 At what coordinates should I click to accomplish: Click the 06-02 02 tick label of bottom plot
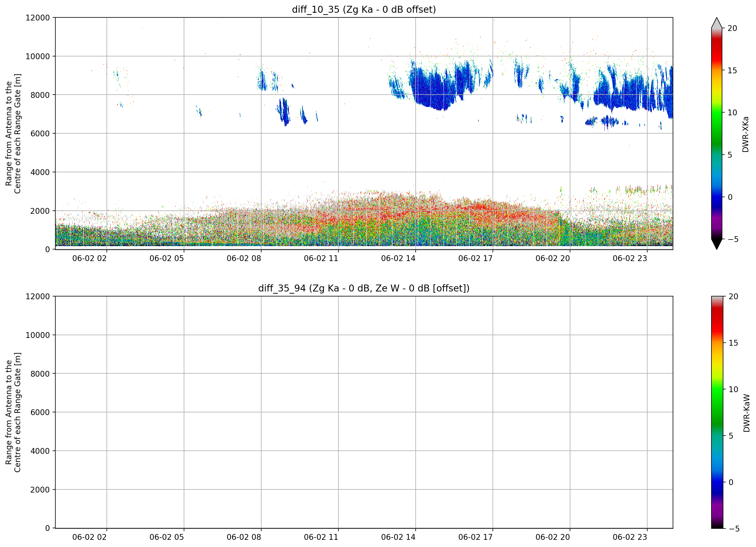click(89, 537)
